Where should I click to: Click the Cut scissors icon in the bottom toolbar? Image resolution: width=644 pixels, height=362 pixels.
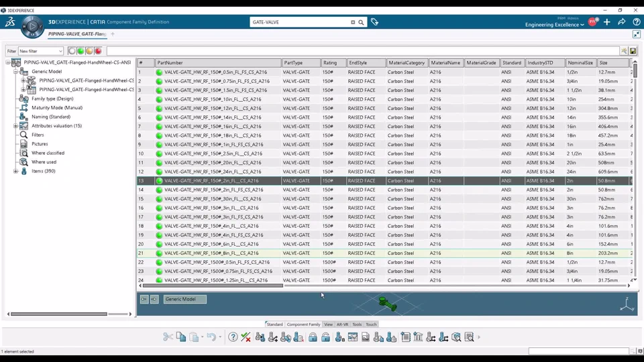click(168, 337)
